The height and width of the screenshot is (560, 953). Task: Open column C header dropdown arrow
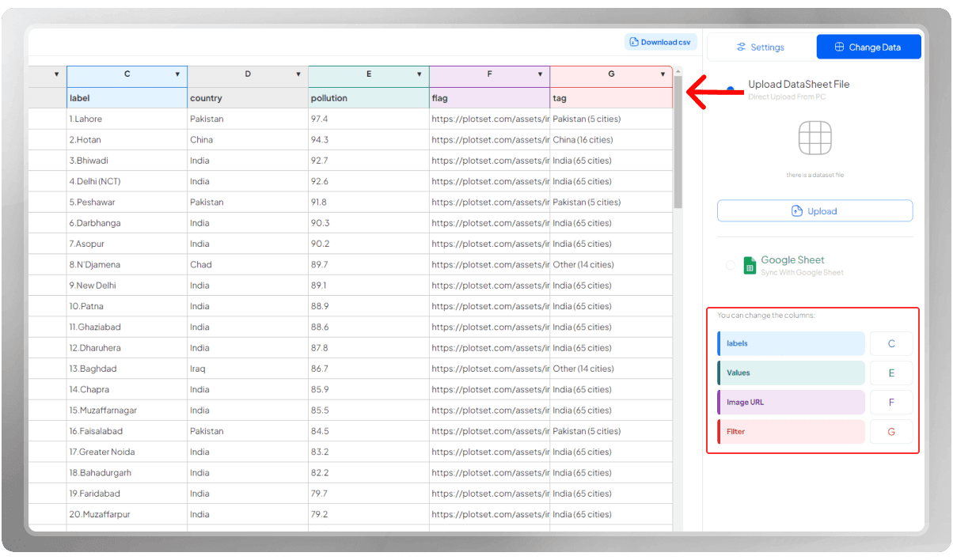click(x=177, y=74)
